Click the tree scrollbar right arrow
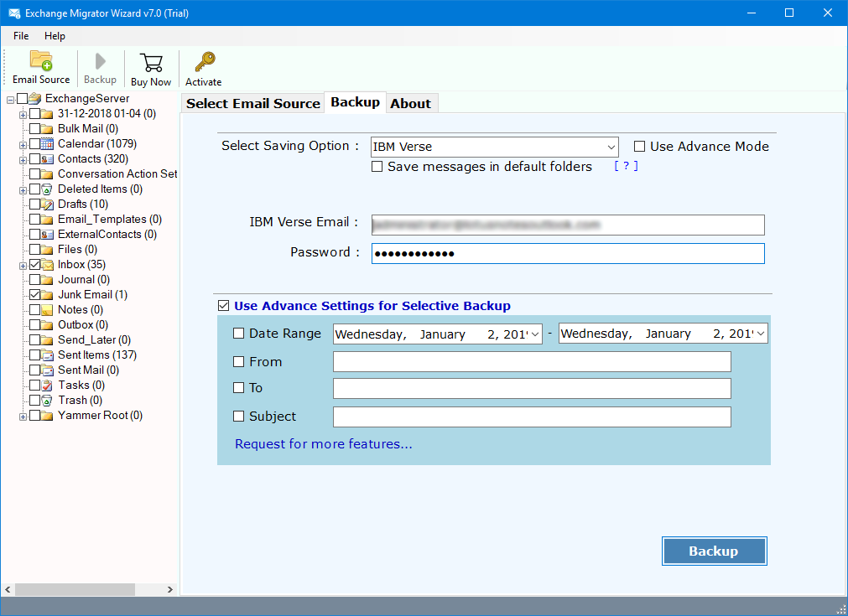 [x=169, y=589]
